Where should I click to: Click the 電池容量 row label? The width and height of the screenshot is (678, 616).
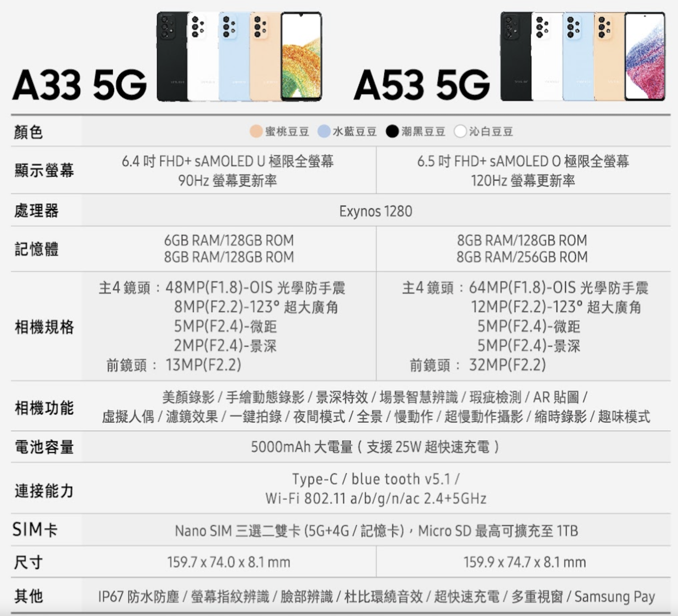(44, 447)
